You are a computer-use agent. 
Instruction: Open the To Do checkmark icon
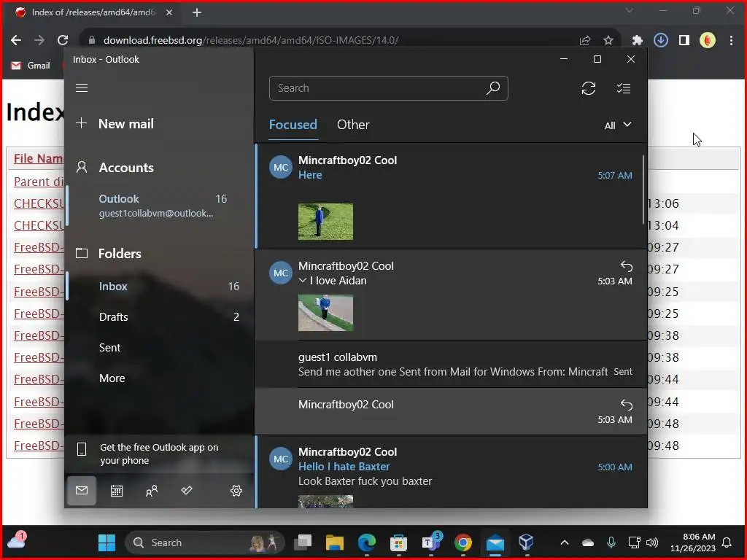187,491
